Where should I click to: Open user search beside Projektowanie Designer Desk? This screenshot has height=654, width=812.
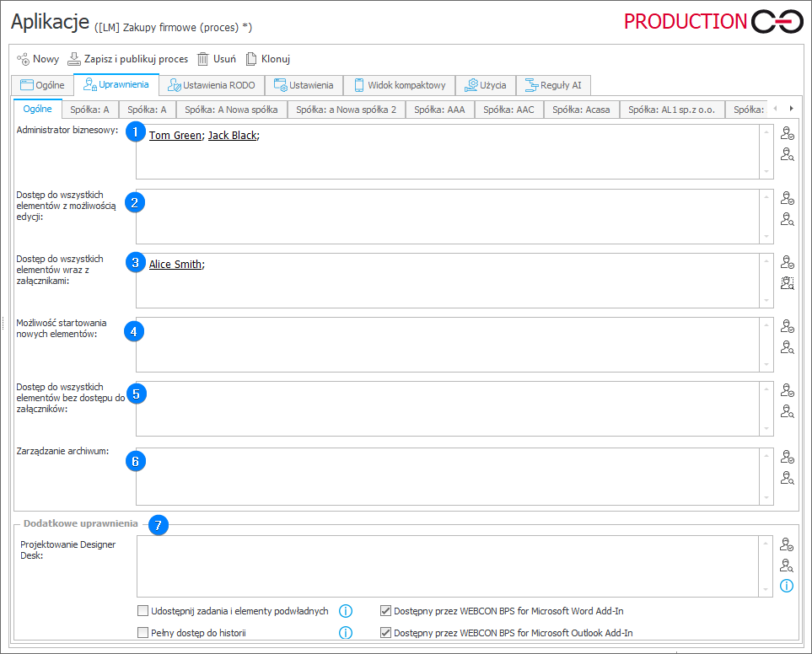787,566
